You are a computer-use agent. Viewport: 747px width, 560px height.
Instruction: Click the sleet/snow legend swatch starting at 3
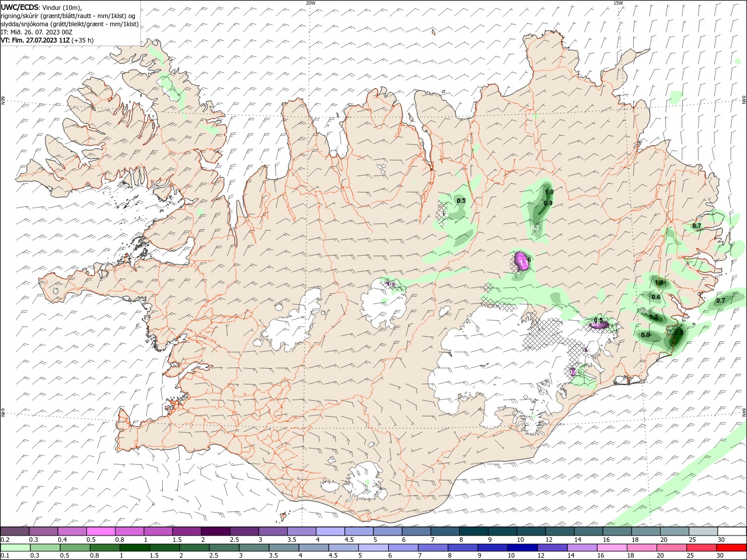(273, 531)
